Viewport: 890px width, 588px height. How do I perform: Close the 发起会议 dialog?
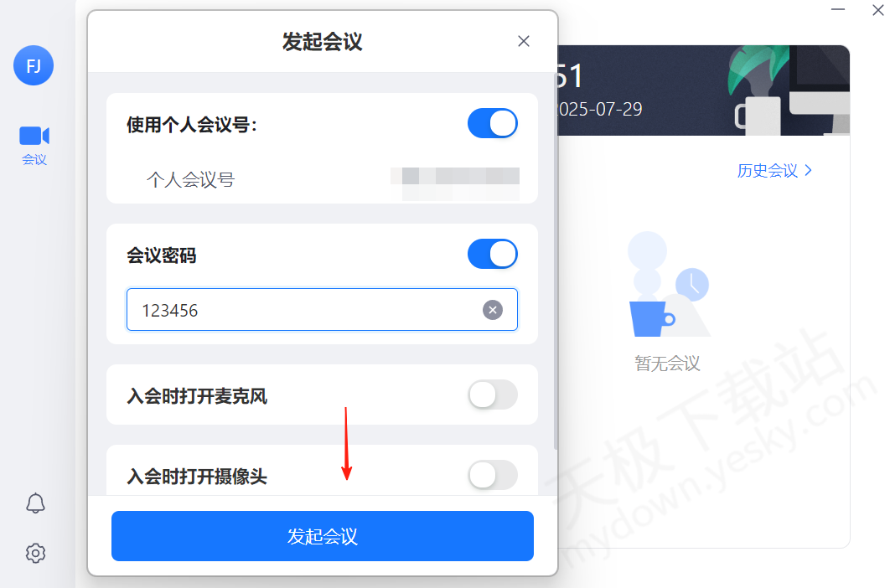523,41
